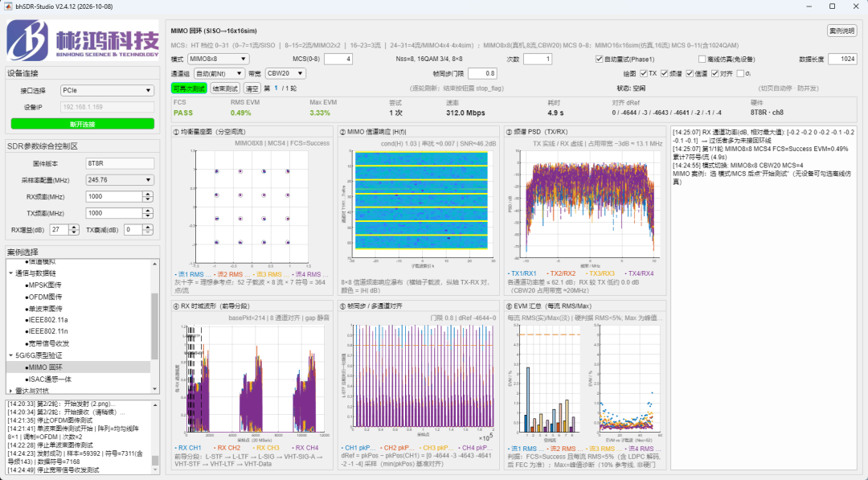The image size is (868, 480).
Task: Enable the σᵢ plot checkbox
Action: 741,74
